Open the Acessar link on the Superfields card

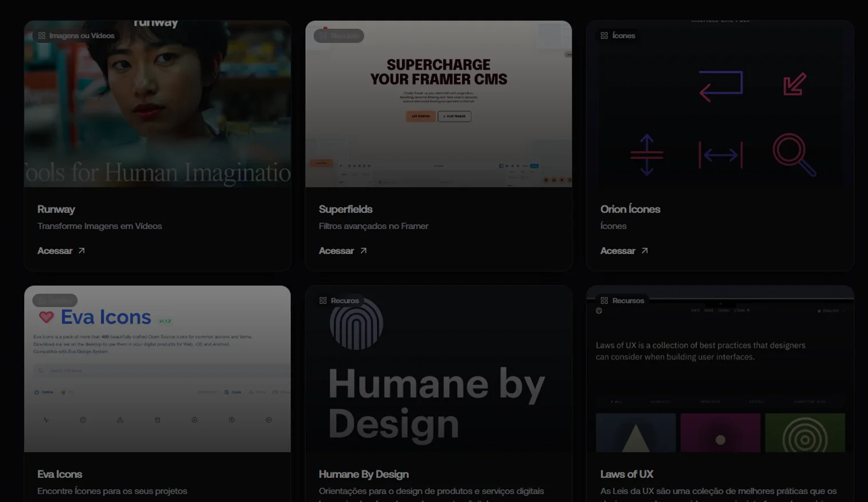(x=342, y=251)
